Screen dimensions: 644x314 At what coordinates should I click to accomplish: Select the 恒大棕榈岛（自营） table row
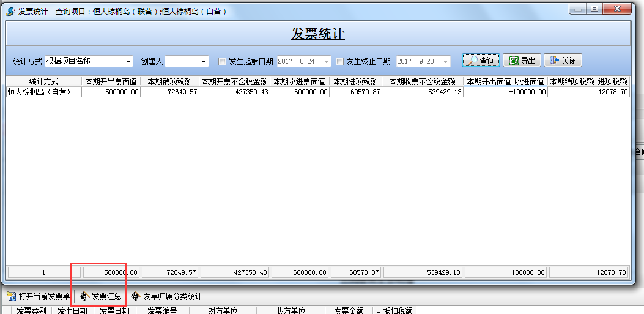[x=43, y=92]
